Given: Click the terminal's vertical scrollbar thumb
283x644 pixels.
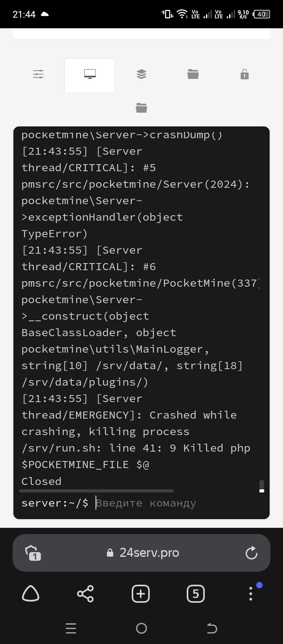Looking at the screenshot, I should 262,485.
